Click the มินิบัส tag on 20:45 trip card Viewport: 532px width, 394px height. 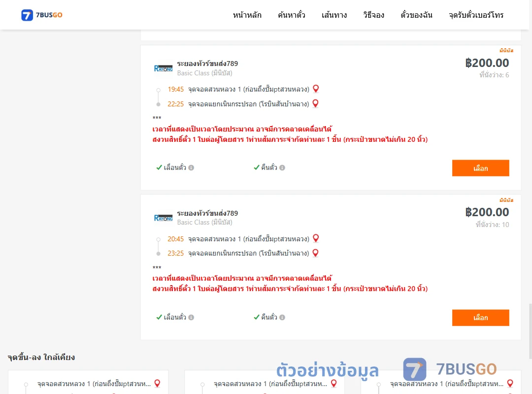(x=506, y=200)
